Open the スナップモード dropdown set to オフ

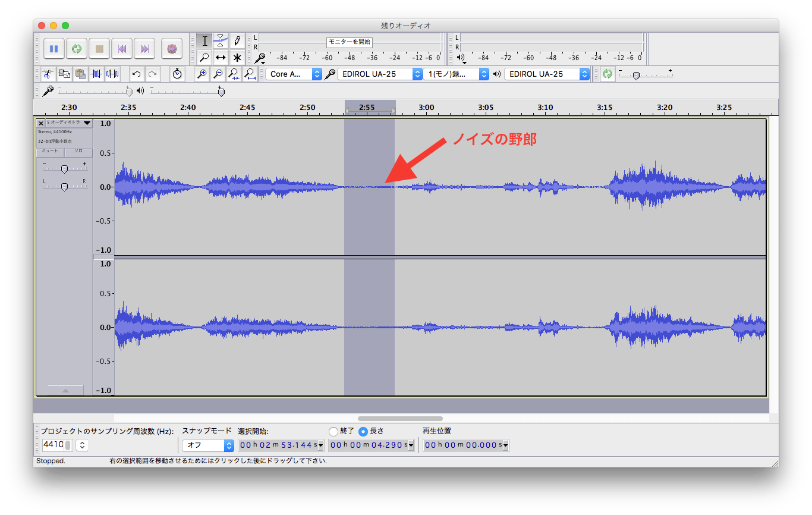[208, 445]
